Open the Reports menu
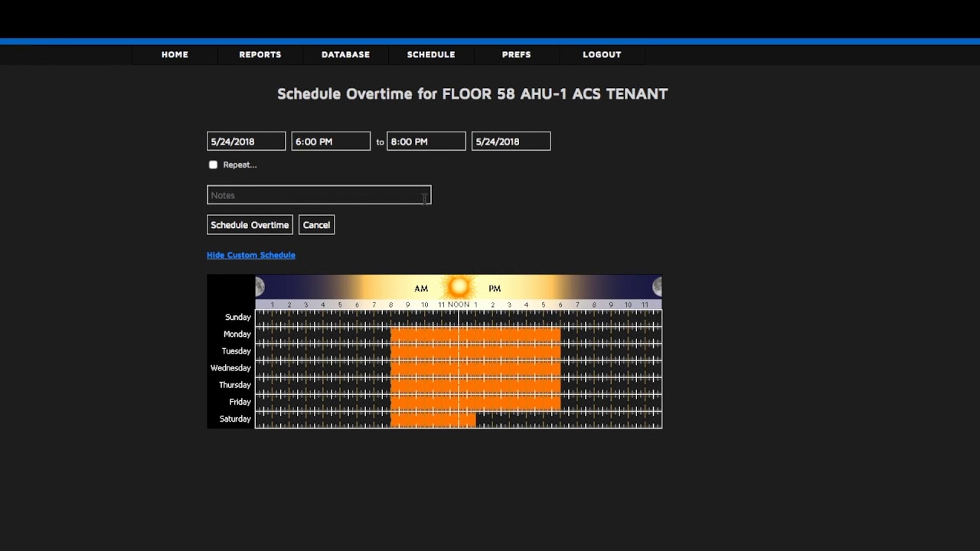980x551 pixels. click(x=260, y=54)
